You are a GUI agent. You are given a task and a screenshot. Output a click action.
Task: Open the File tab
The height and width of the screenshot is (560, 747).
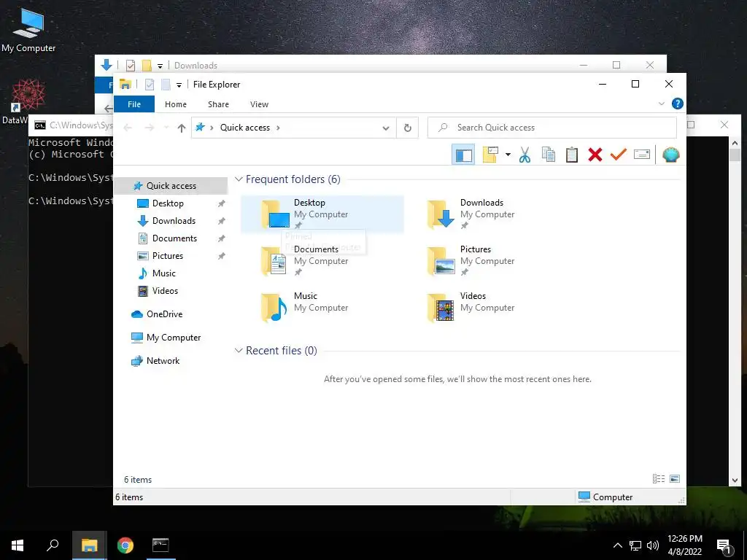pyautogui.click(x=134, y=104)
